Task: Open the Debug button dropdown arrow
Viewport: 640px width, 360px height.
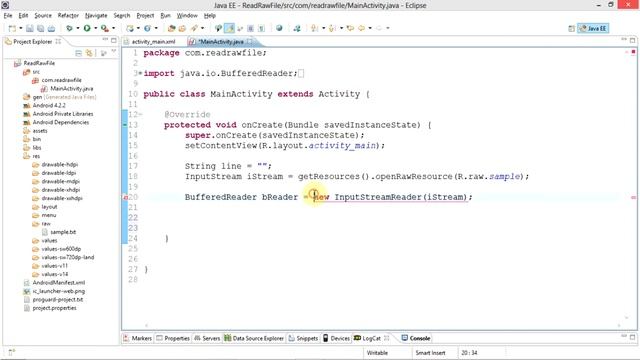Action: (x=78, y=28)
